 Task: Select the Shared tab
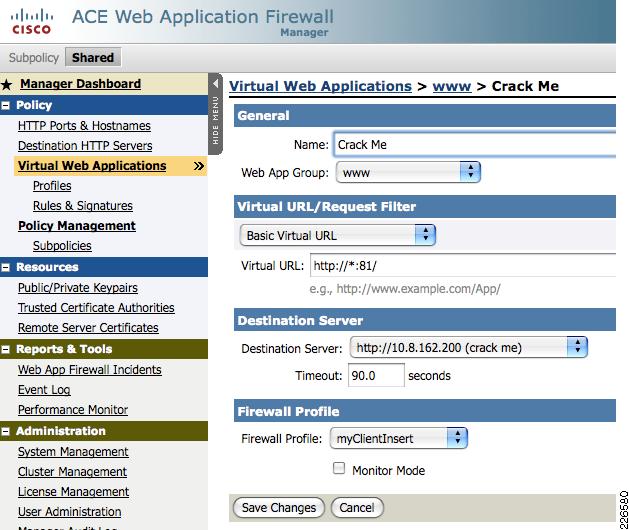click(x=93, y=57)
